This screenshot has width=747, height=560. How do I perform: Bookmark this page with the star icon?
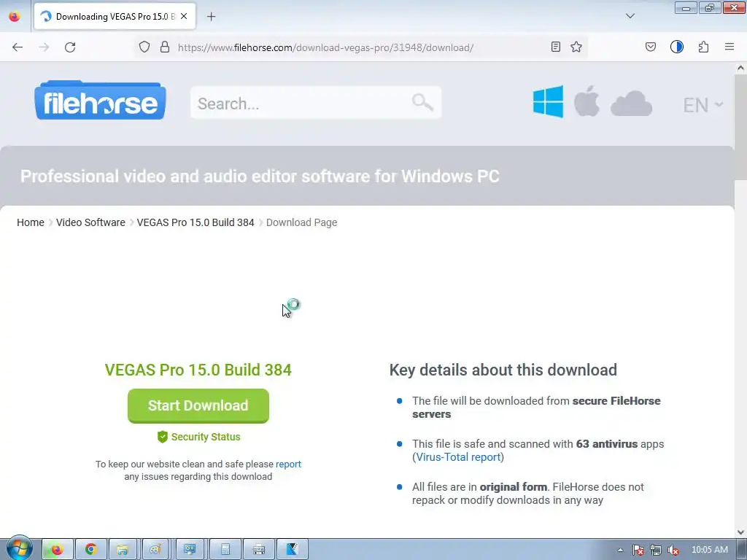576,47
